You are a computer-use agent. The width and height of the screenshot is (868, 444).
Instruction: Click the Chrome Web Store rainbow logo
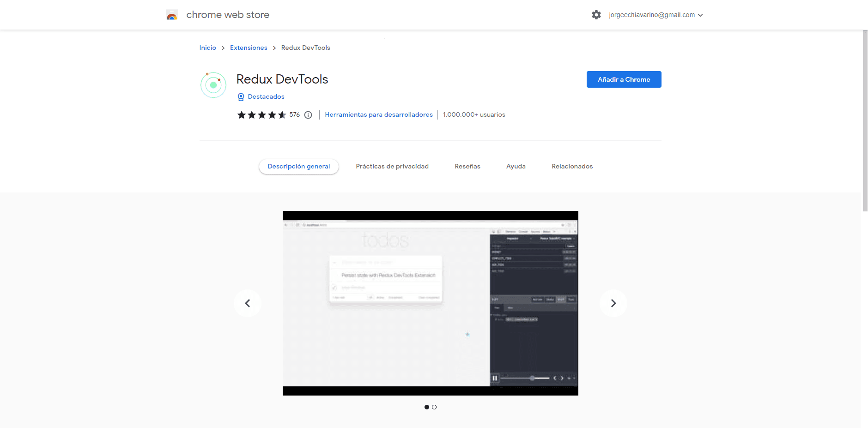click(x=172, y=15)
